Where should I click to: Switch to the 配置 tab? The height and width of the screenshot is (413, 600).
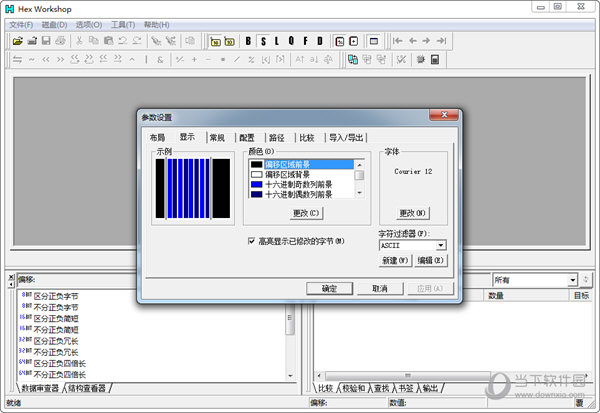tap(247, 138)
